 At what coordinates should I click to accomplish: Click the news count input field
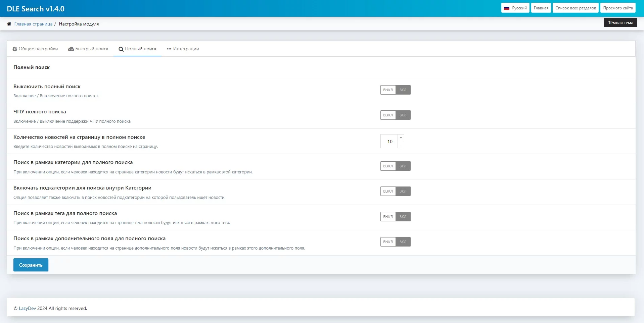tap(389, 142)
